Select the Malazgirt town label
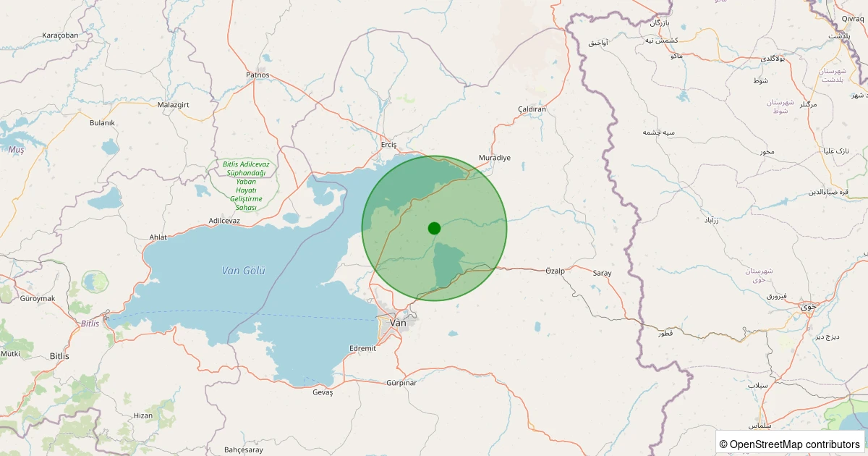This screenshot has width=868, height=456. point(173,105)
